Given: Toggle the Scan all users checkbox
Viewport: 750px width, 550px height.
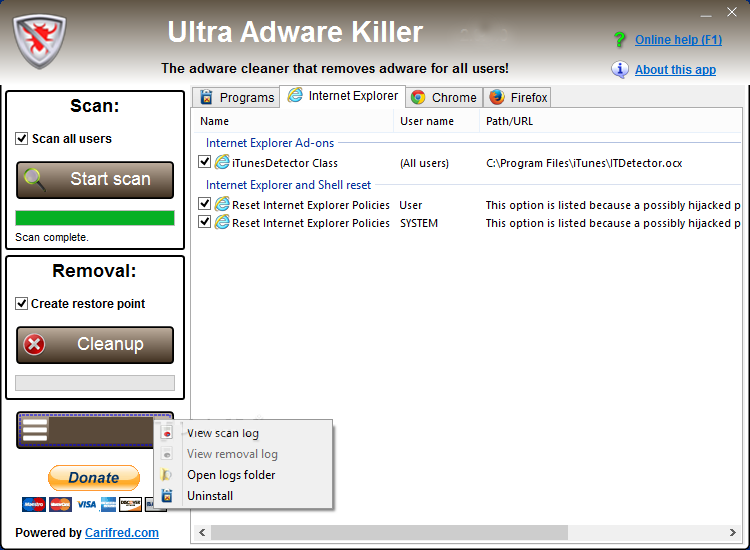Looking at the screenshot, I should coord(22,139).
